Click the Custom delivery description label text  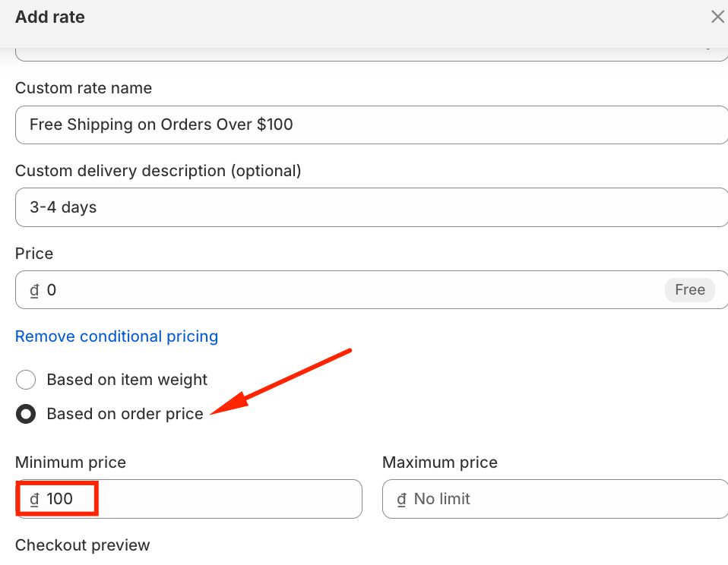pos(158,171)
